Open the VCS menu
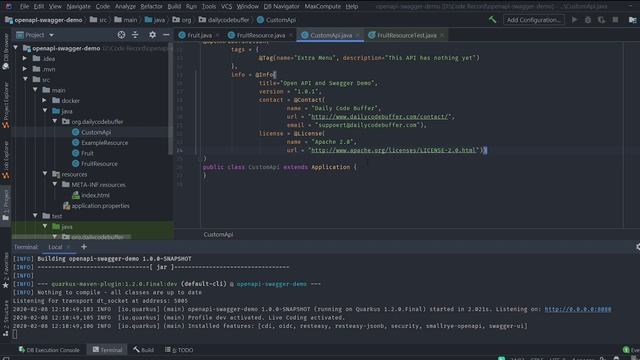The width and height of the screenshot is (640, 360). 226,7
